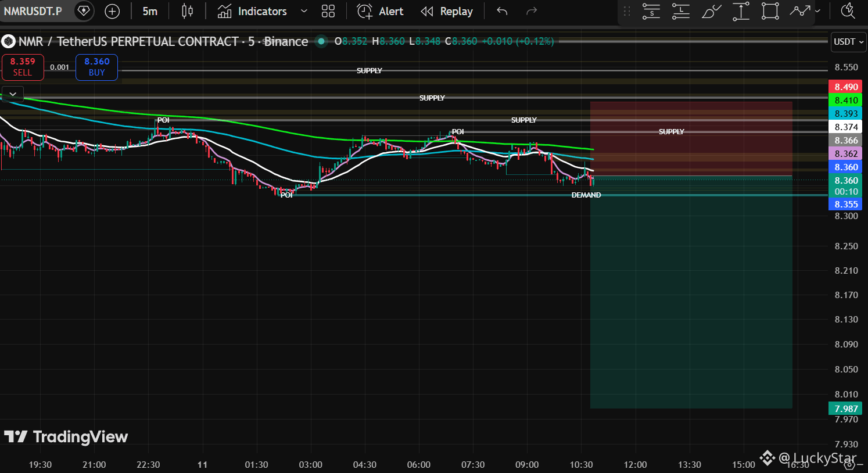
Task: Expand the path tool dropdown arrow
Action: click(817, 11)
